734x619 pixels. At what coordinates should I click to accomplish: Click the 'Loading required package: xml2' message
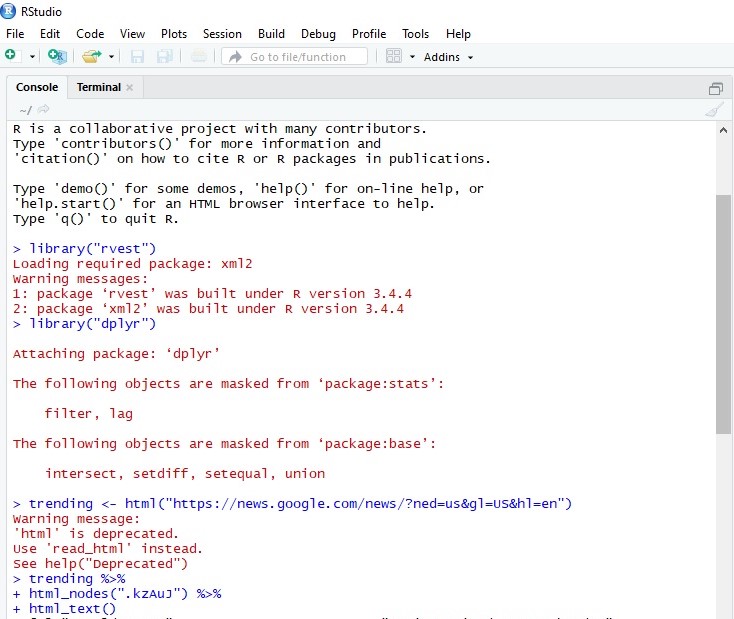[x=132, y=264]
